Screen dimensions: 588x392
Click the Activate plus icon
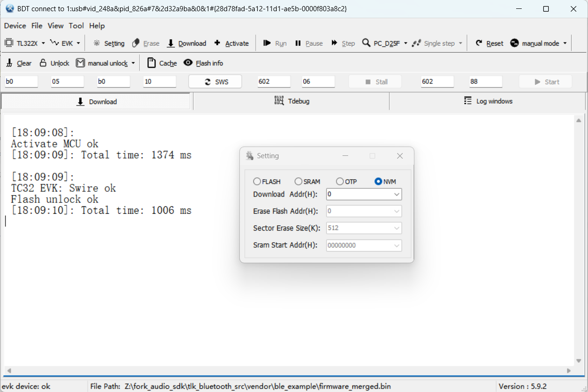click(217, 43)
